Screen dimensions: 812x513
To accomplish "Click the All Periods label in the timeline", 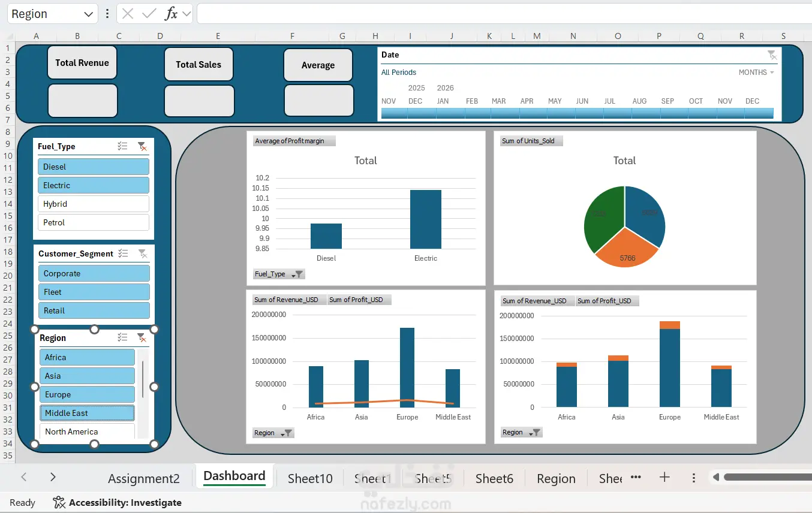I will 399,73.
